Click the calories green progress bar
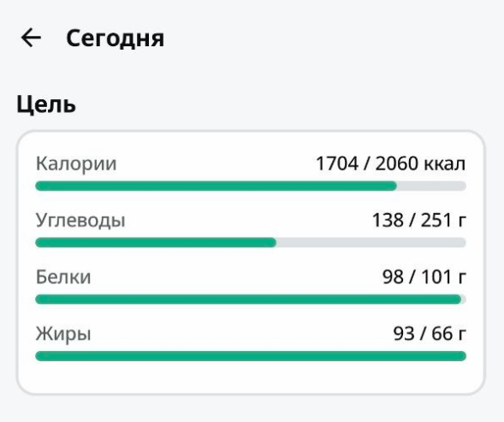The image size is (504, 422). click(x=216, y=186)
